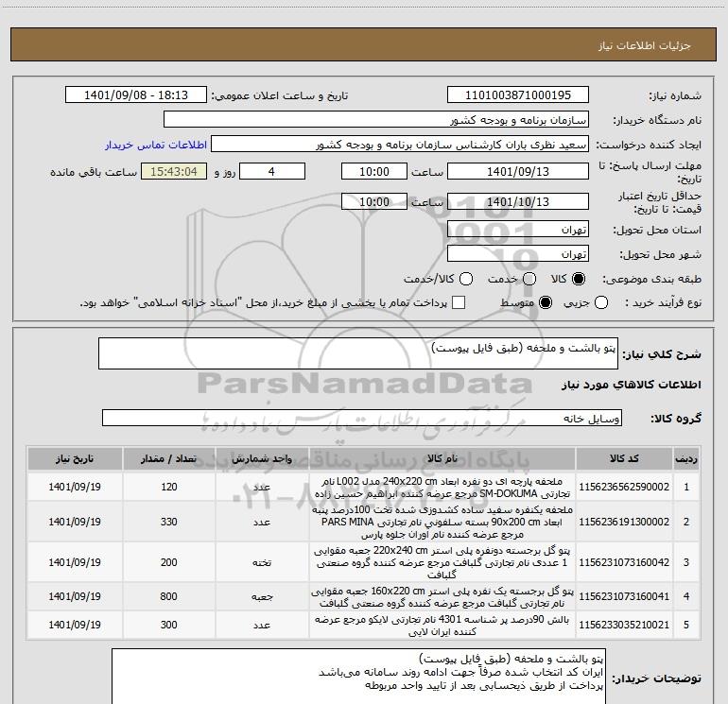
Task: Click the نام کالا column header
Action: 442,459
